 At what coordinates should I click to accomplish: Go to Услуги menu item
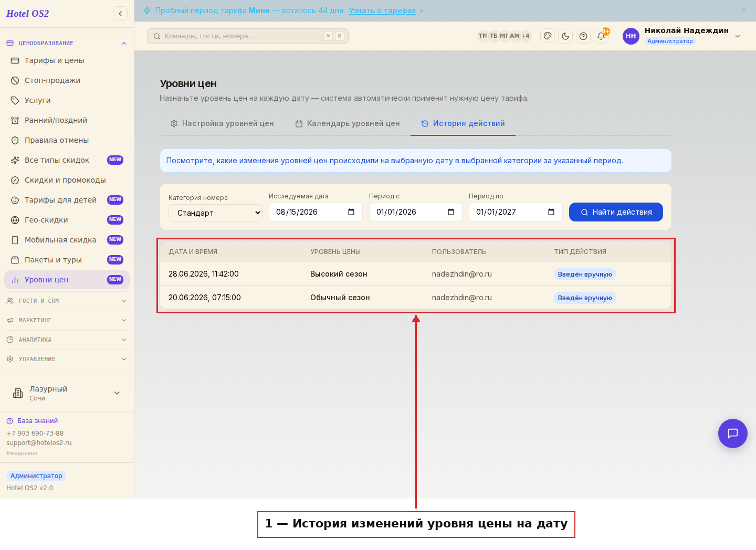67,100
